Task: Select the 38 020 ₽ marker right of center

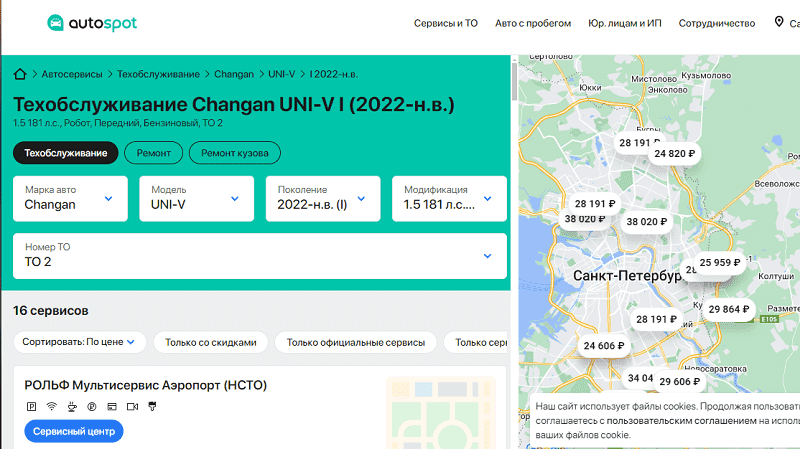Action: pyautogui.click(x=646, y=221)
